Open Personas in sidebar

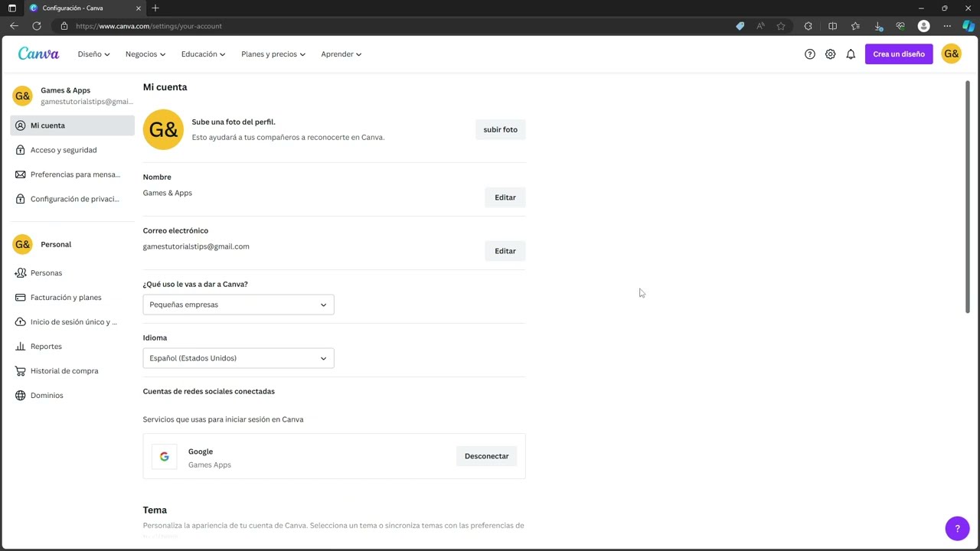(x=73, y=272)
